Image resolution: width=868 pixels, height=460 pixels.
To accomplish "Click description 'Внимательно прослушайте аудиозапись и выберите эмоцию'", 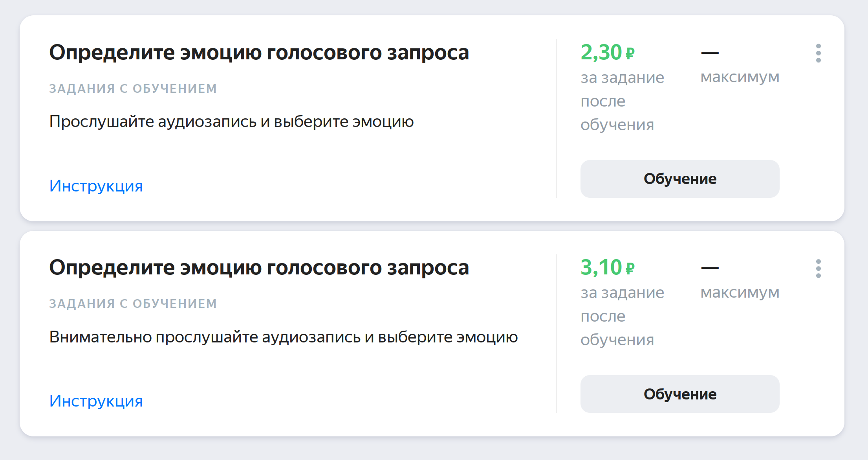I will click(283, 337).
